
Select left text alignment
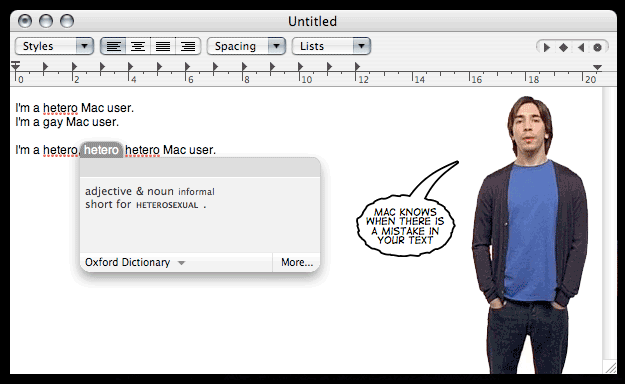click(113, 46)
